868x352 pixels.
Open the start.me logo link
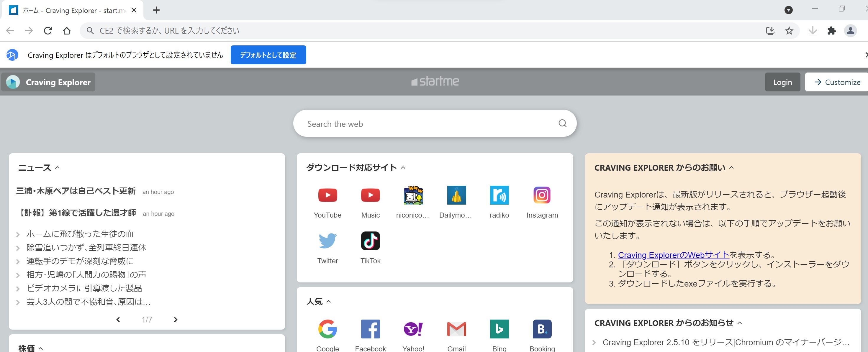pos(435,81)
